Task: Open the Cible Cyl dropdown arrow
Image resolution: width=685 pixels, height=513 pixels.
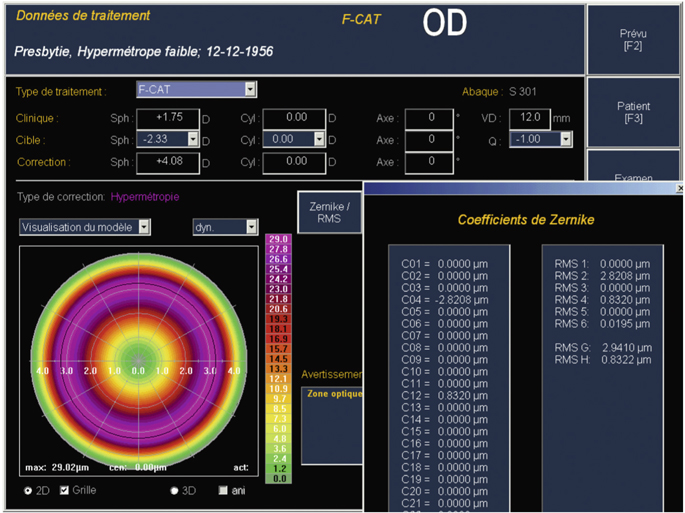Action: click(320, 139)
